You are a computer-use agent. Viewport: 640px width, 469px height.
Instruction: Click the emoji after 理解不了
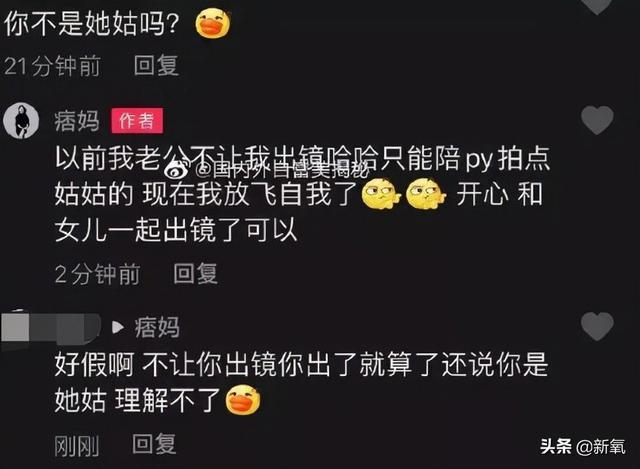tap(243, 400)
